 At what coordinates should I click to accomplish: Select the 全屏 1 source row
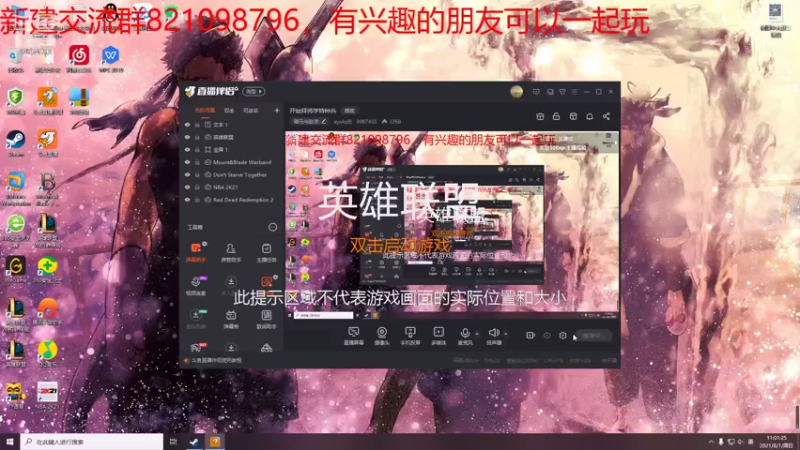click(x=232, y=149)
